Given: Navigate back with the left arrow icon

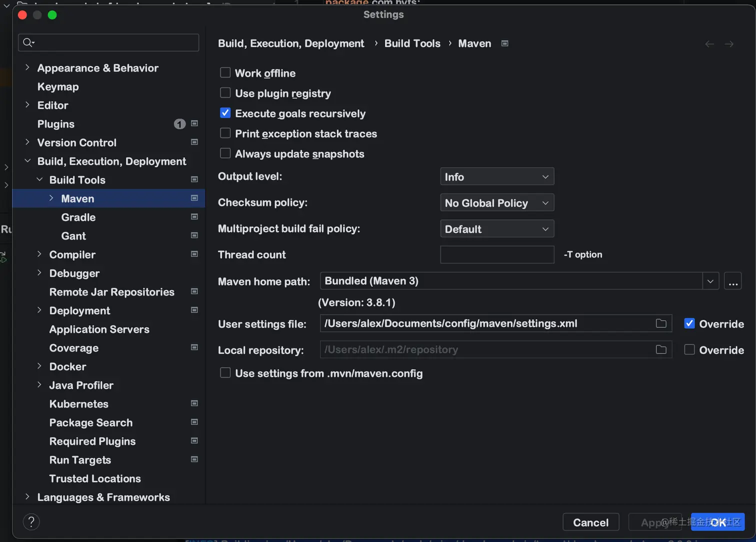Looking at the screenshot, I should [709, 44].
